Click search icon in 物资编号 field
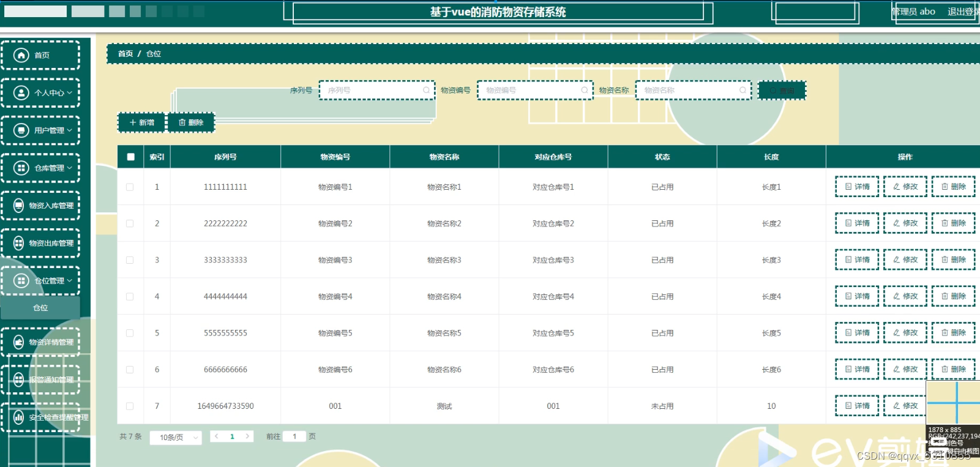Viewport: 980px width, 467px height. (585, 90)
